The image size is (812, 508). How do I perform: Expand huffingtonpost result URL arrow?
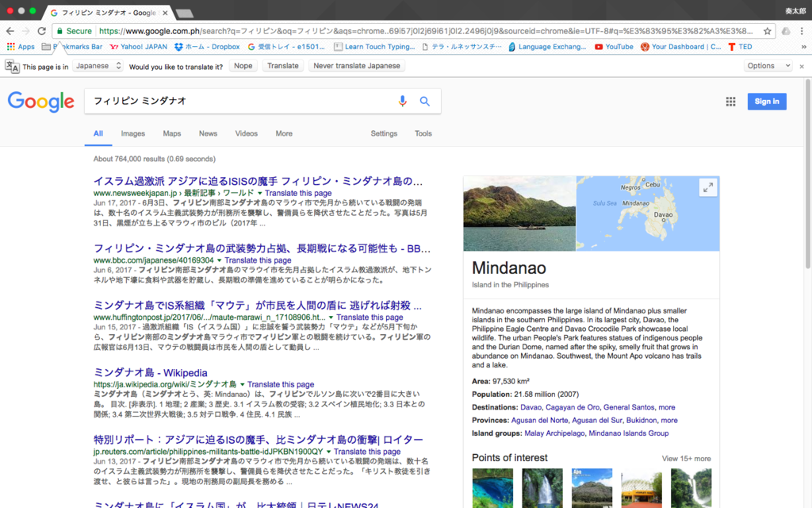(331, 317)
